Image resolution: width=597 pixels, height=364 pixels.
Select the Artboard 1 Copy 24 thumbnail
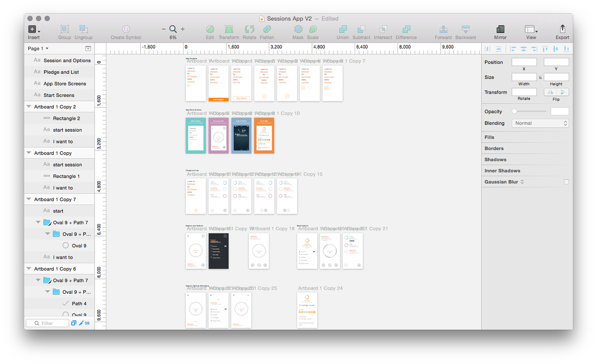[x=307, y=310]
